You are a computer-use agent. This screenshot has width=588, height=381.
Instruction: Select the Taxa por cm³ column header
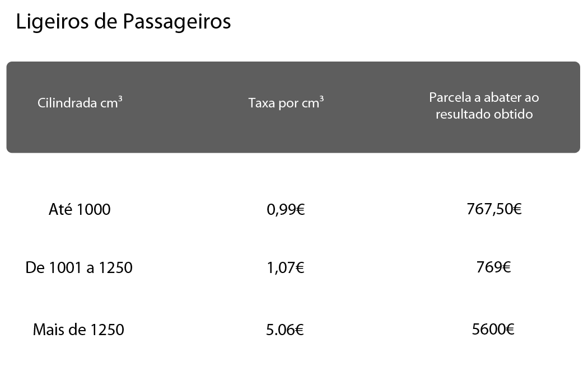point(286,102)
